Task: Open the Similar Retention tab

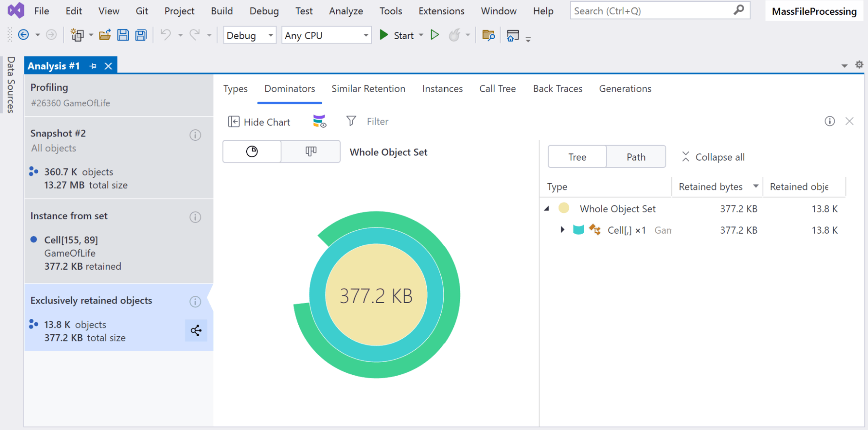Action: pos(368,89)
